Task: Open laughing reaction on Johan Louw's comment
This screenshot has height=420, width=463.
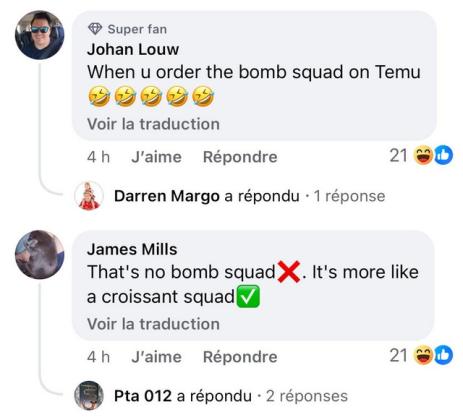Action: click(423, 155)
